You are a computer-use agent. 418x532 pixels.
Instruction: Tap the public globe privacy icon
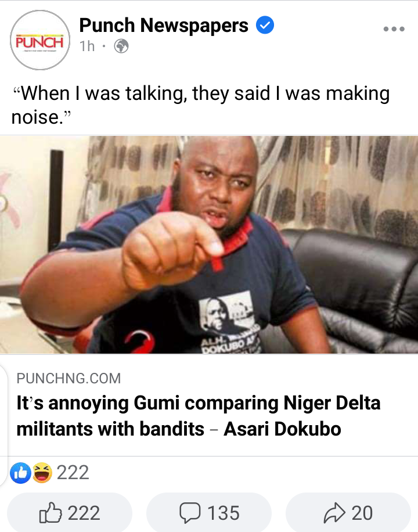(121, 46)
